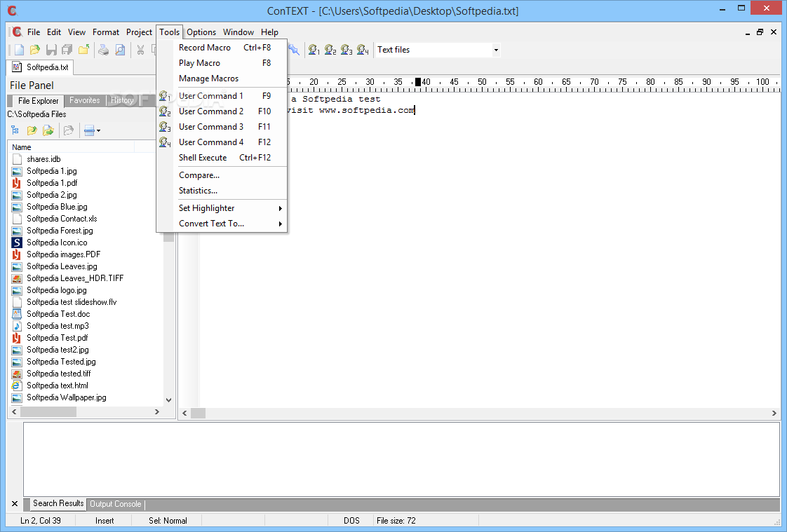Viewport: 787px width, 532px height.
Task: Click the music icon of Softpedia test.mp3
Action: (x=17, y=326)
